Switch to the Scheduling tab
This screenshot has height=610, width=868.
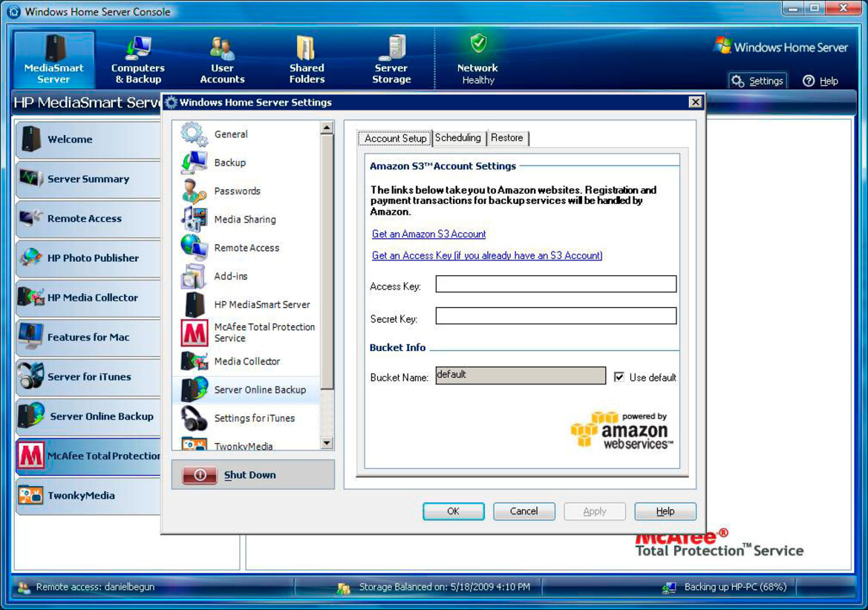coord(458,138)
